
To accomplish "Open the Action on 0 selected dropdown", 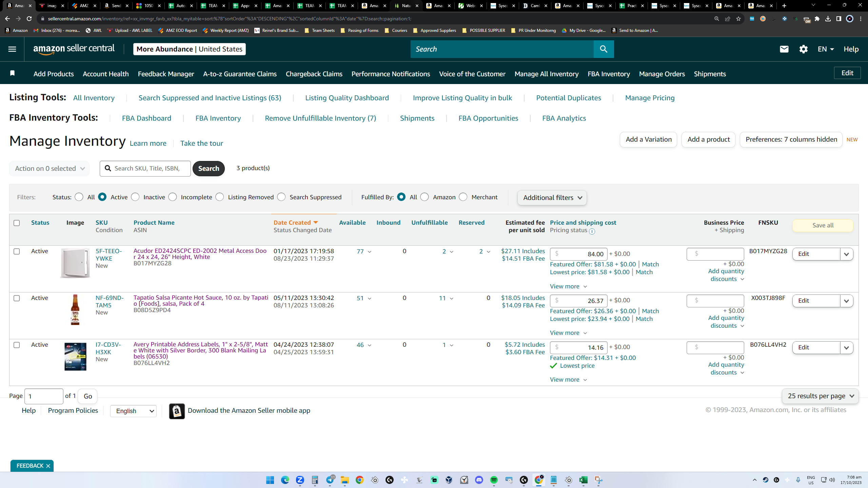I will [50, 168].
